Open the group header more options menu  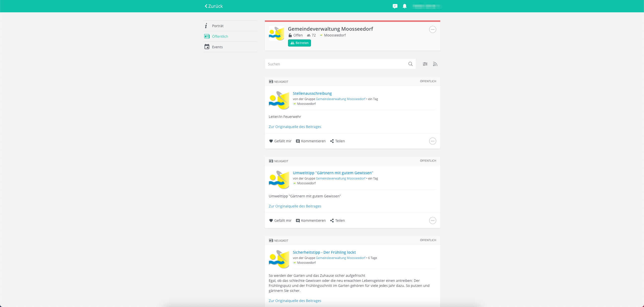[433, 29]
